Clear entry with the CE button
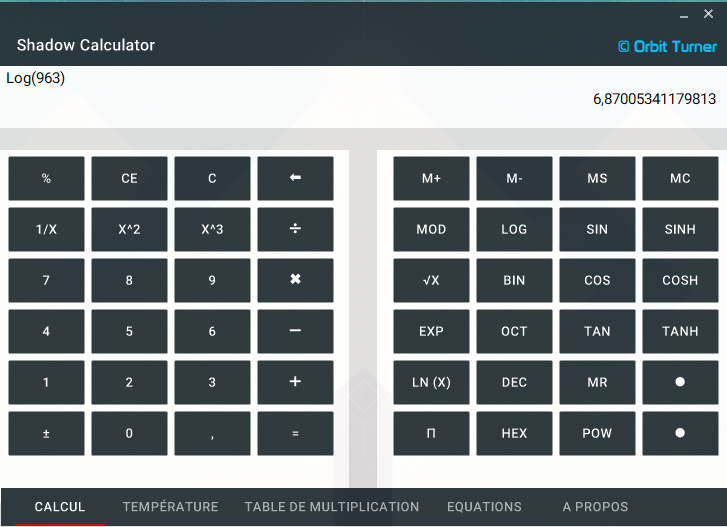727x527 pixels. (129, 178)
